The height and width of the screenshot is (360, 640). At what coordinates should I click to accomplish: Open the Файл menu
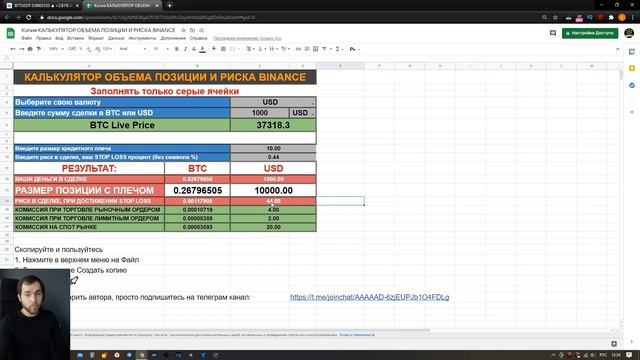pos(27,38)
